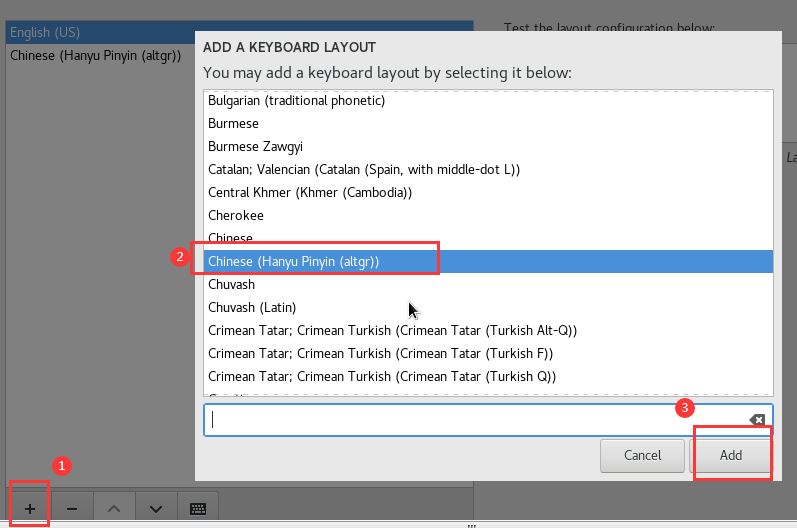Cancel the add keyboard layout dialog
This screenshot has height=528, width=797.
pyautogui.click(x=642, y=455)
